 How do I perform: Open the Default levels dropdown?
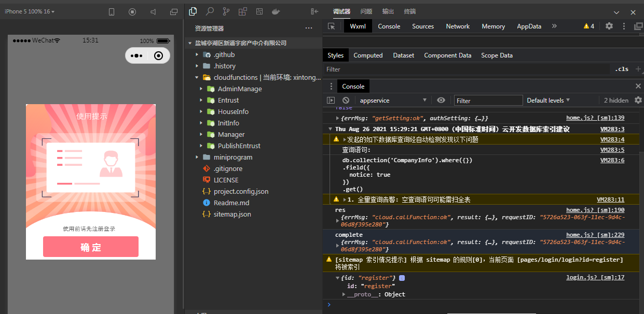[x=549, y=100]
